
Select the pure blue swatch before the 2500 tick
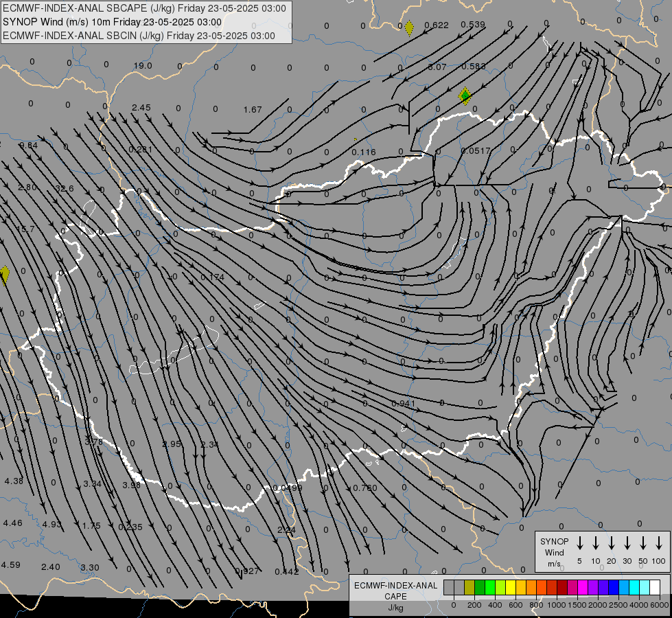(614, 588)
